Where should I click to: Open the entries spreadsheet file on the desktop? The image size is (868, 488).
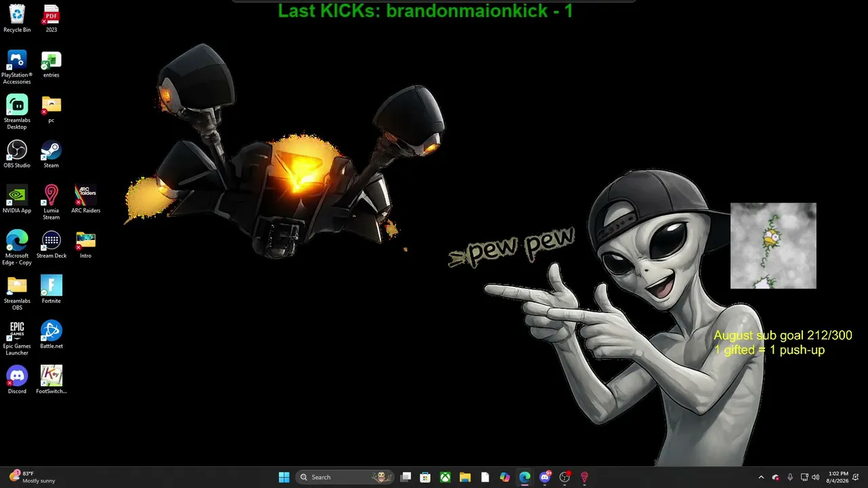coord(52,64)
